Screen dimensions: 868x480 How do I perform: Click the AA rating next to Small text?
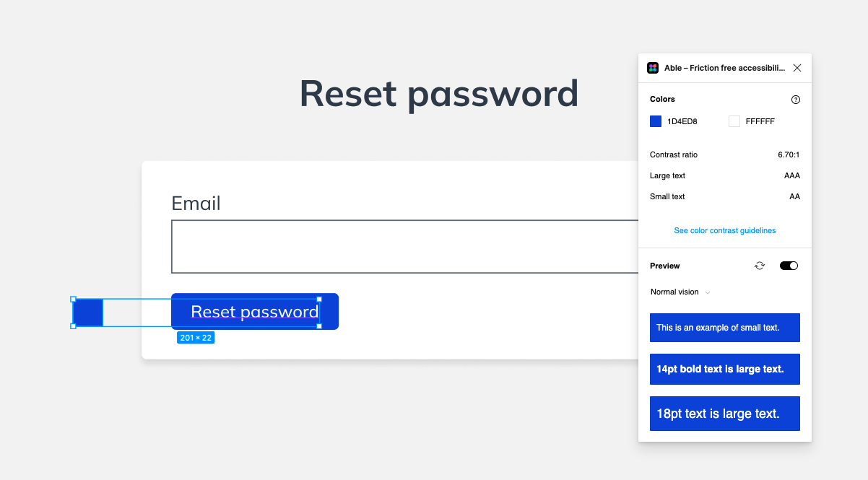coord(794,196)
